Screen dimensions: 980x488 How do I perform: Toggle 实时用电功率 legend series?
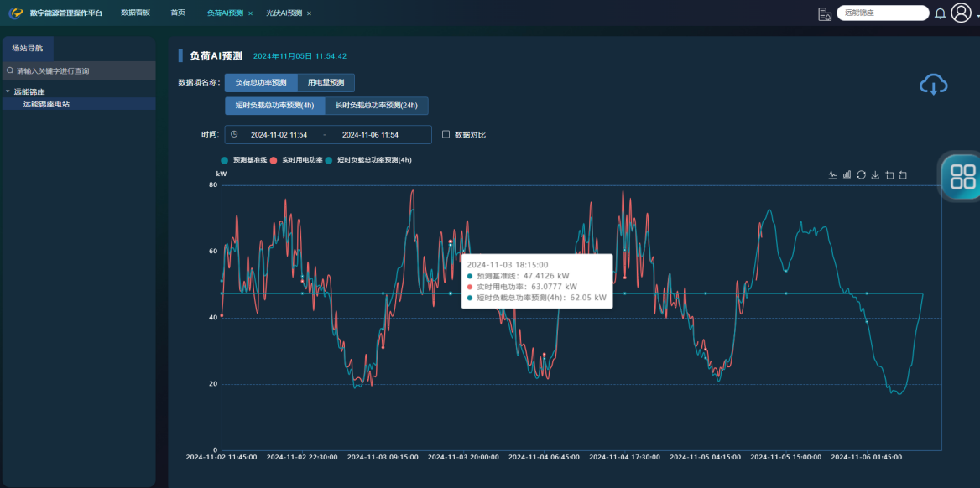tap(274, 159)
